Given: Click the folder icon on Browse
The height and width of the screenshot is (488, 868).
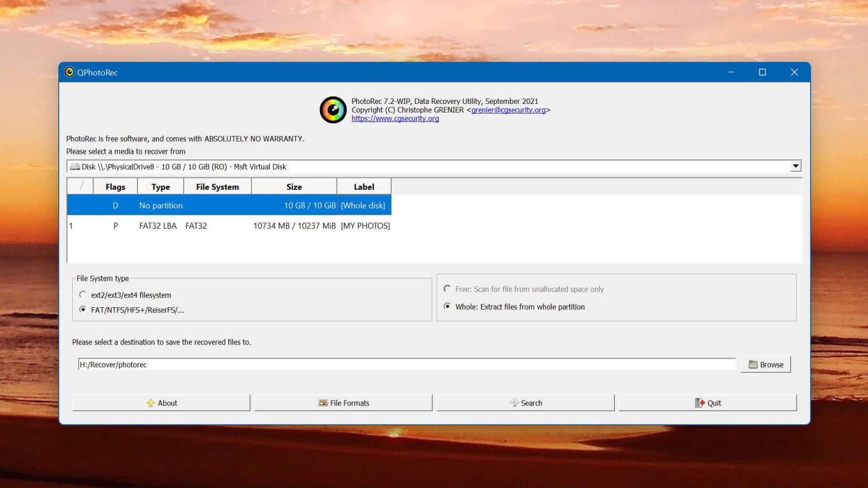Looking at the screenshot, I should click(753, 364).
